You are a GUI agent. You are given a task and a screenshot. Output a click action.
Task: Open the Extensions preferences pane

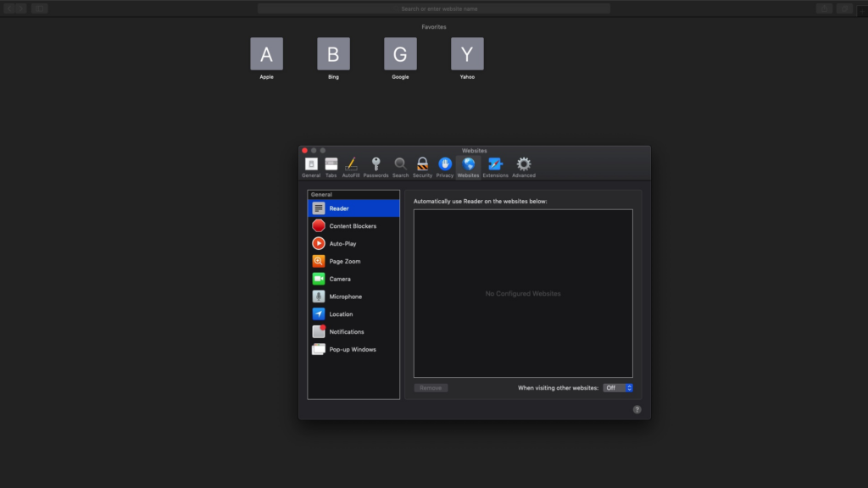click(x=496, y=166)
